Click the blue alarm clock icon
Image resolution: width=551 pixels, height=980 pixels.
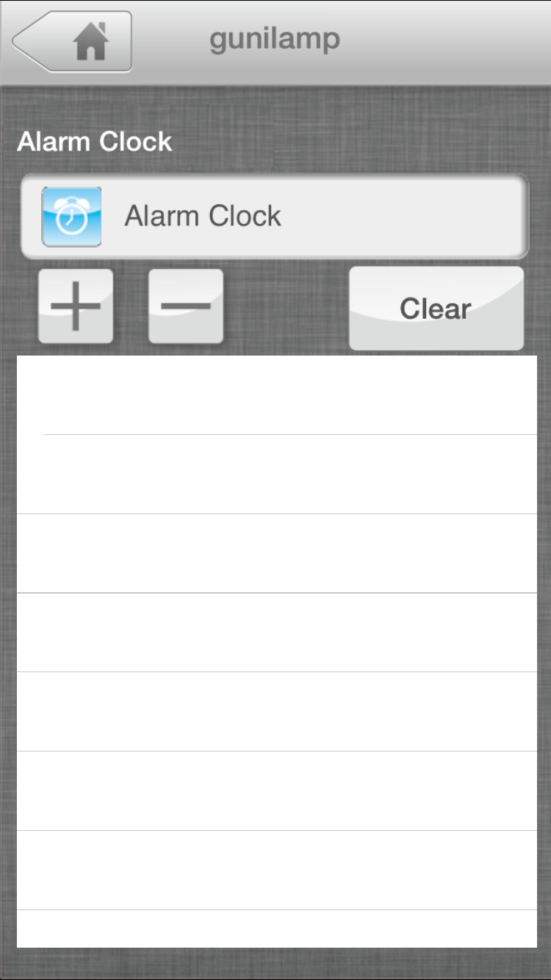point(71,217)
